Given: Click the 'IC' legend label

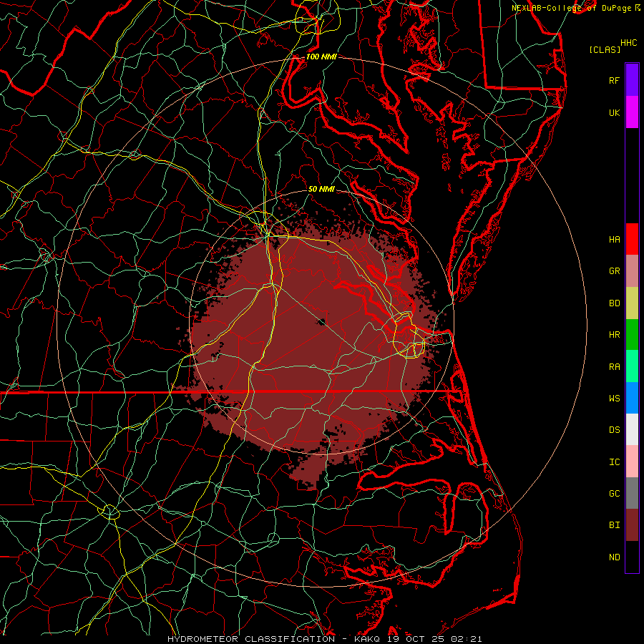Looking at the screenshot, I should pyautogui.click(x=615, y=462).
